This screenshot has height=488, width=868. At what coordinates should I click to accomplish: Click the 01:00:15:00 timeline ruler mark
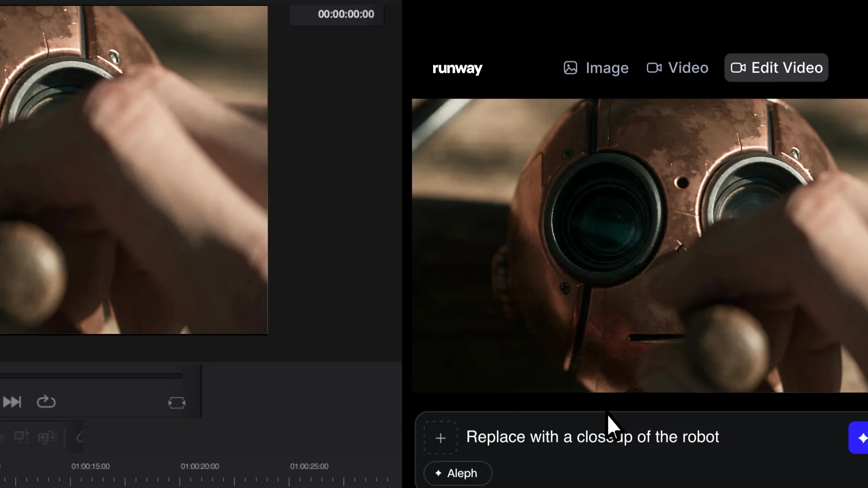(x=90, y=466)
